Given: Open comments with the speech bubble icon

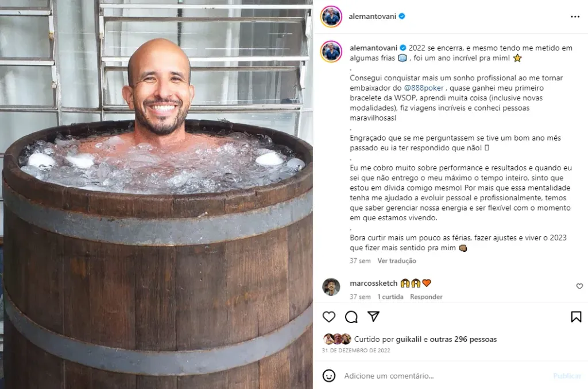Looking at the screenshot, I should [351, 317].
